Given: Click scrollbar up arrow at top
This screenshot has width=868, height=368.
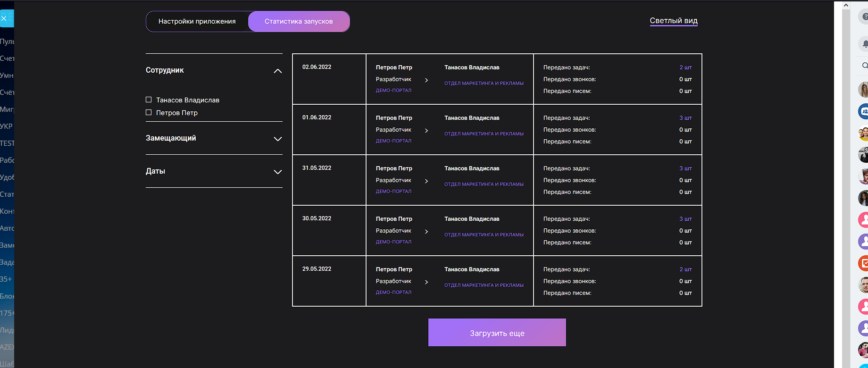Looking at the screenshot, I should point(846,6).
